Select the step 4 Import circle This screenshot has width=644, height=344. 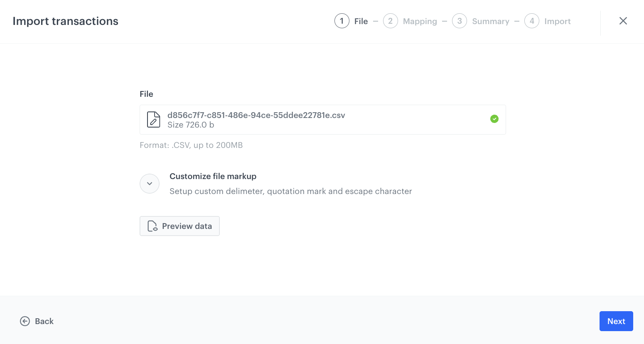pyautogui.click(x=532, y=21)
